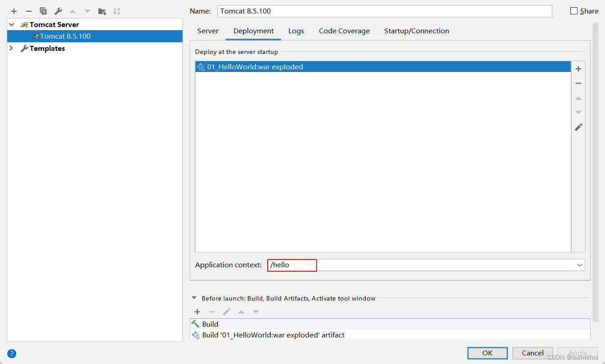Screen dimensions: 605x364
Task: Toggle the Share checkbox
Action: pos(574,11)
